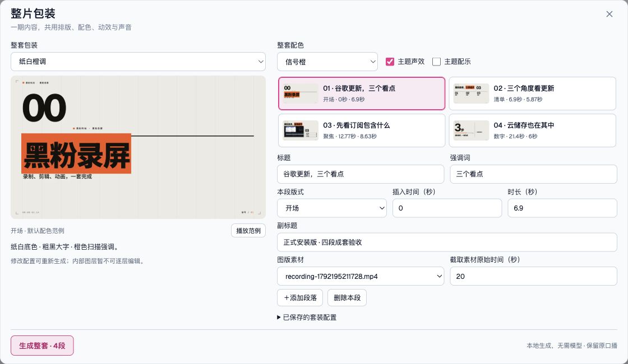Edit the 强调词 field with 三个看点
This screenshot has height=364, width=628.
pos(533,174)
